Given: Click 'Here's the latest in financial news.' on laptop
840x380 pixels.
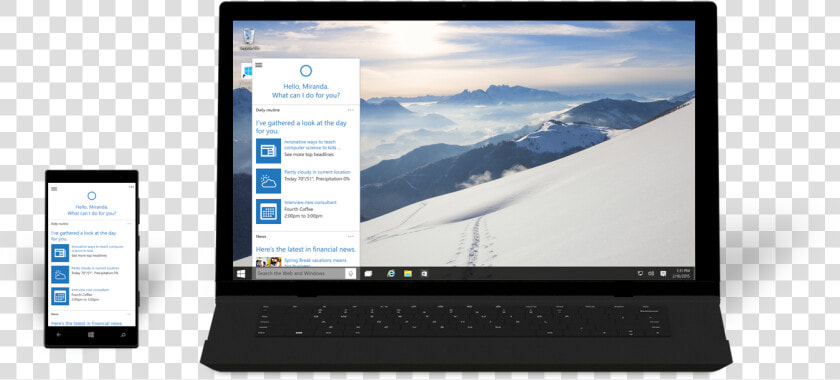Looking at the screenshot, I should [x=305, y=249].
